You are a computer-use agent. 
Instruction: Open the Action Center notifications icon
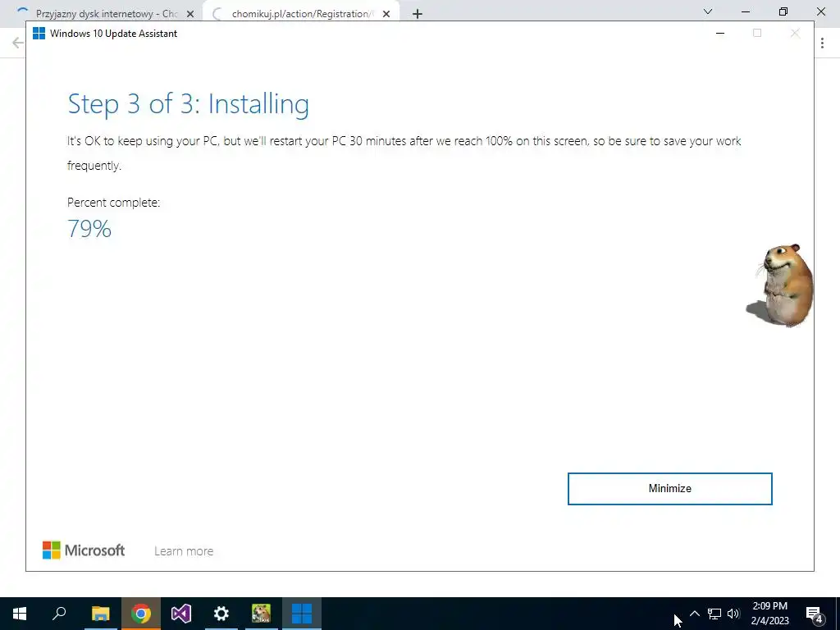[x=814, y=614]
